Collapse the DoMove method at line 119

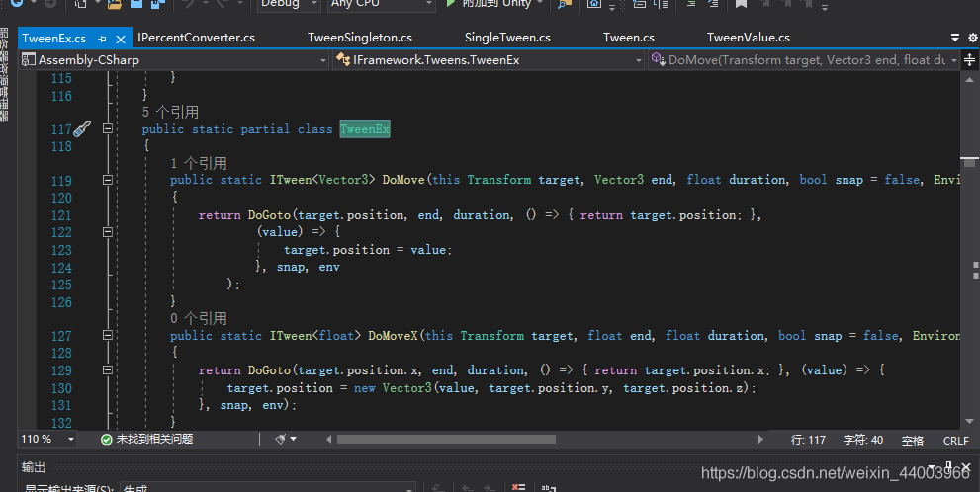[108, 180]
